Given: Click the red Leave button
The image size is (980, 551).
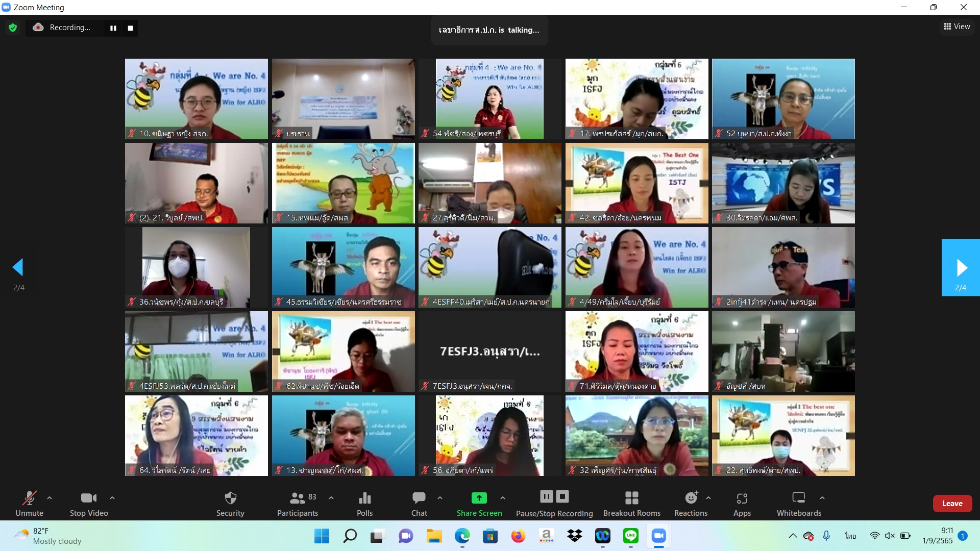Looking at the screenshot, I should [952, 503].
